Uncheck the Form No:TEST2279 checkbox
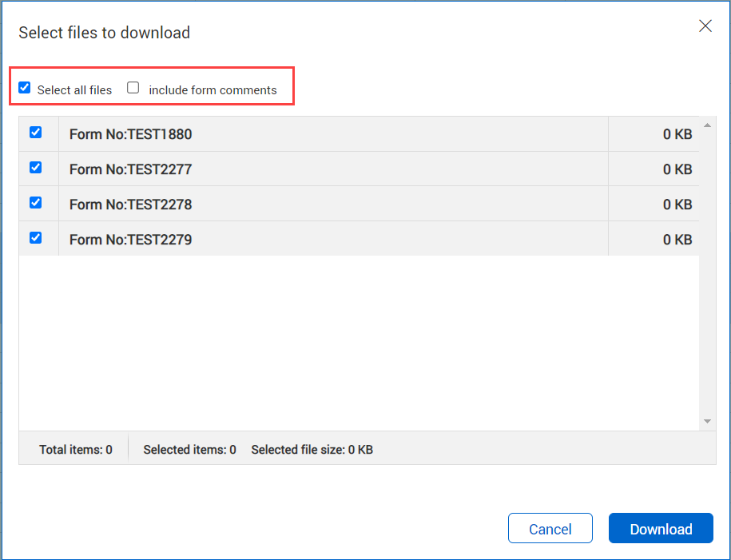This screenshot has height=560, width=731. point(36,238)
